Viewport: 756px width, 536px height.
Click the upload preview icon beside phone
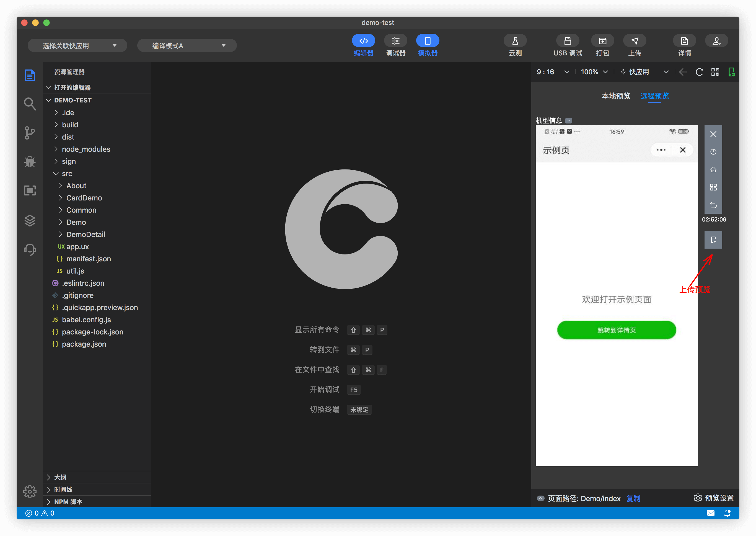(x=713, y=240)
